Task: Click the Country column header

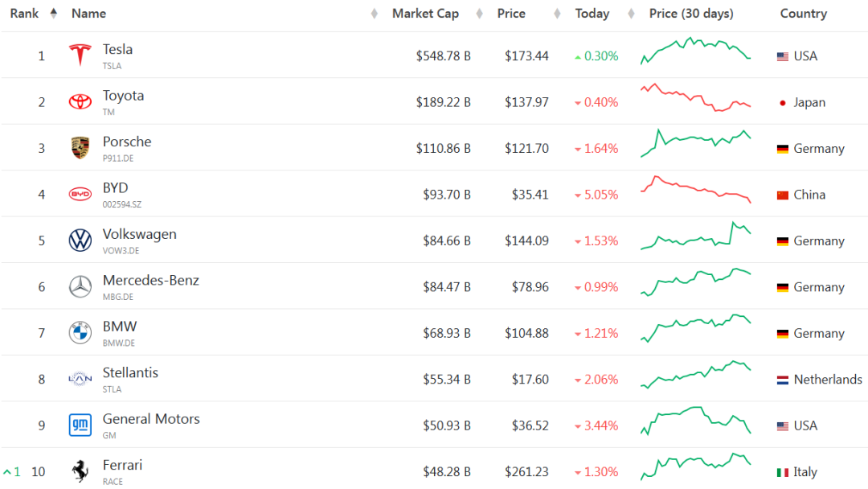Action: point(803,14)
